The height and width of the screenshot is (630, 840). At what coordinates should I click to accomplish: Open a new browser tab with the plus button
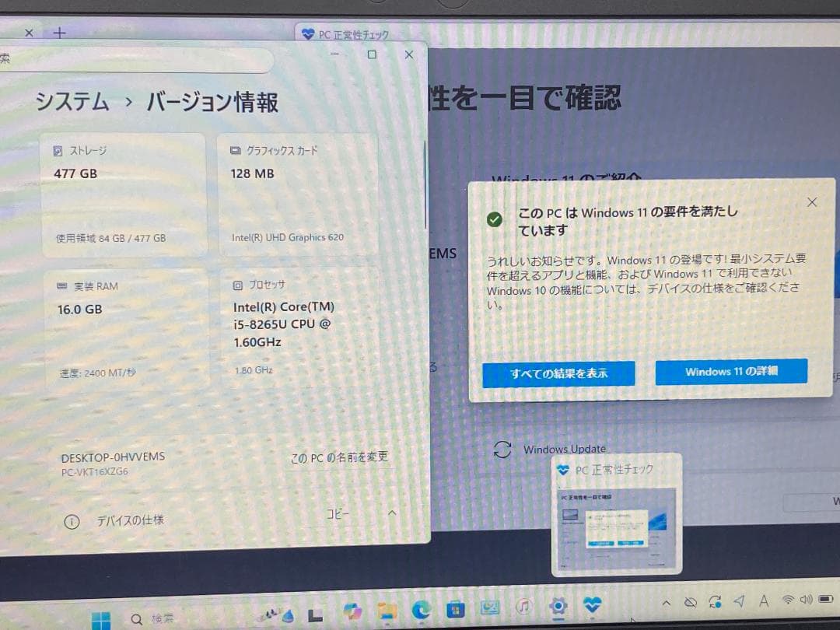point(58,33)
